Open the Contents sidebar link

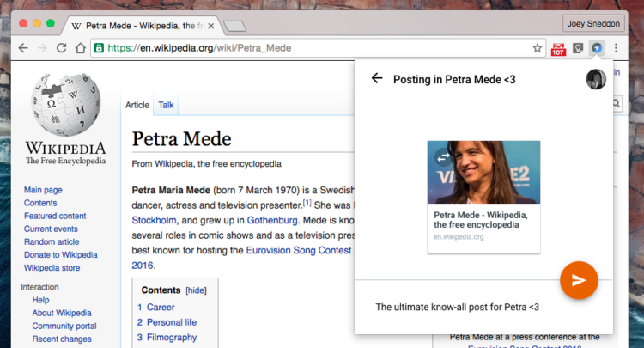pyautogui.click(x=40, y=203)
